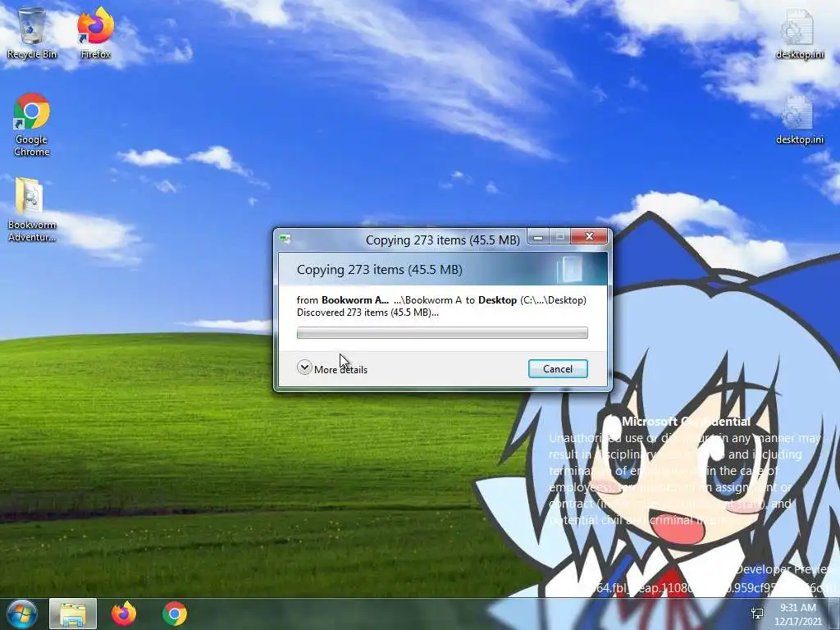Click the copy progress bar
Image resolution: width=840 pixels, height=630 pixels.
[x=442, y=333]
